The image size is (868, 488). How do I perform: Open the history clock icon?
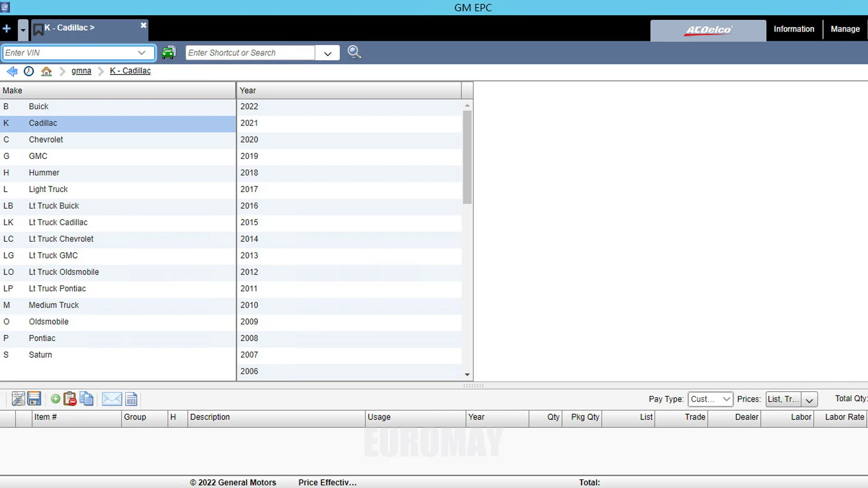28,71
